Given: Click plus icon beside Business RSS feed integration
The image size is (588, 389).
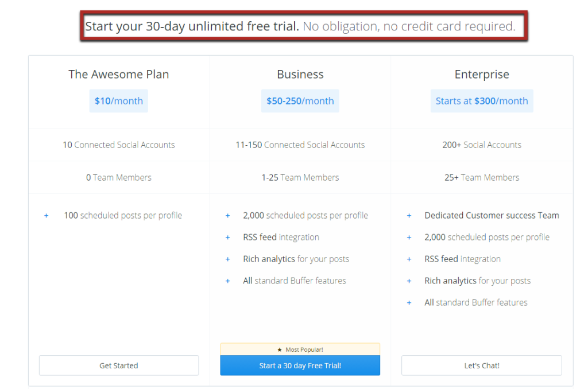Looking at the screenshot, I should 227,237.
